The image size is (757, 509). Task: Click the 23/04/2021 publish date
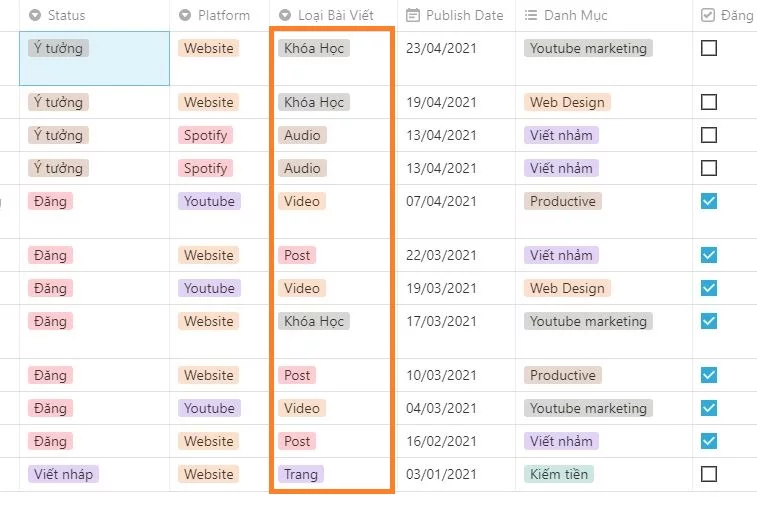[x=441, y=48]
